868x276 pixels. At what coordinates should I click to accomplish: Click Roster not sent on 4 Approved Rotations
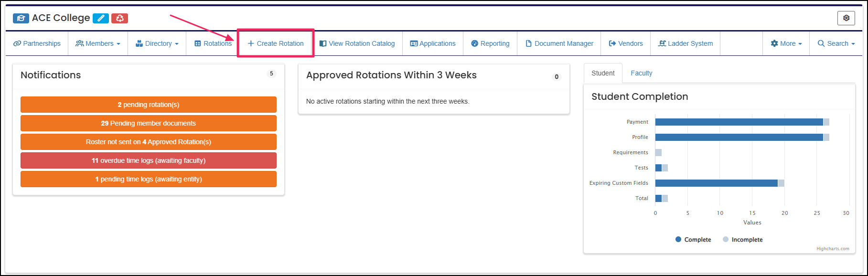click(x=149, y=142)
